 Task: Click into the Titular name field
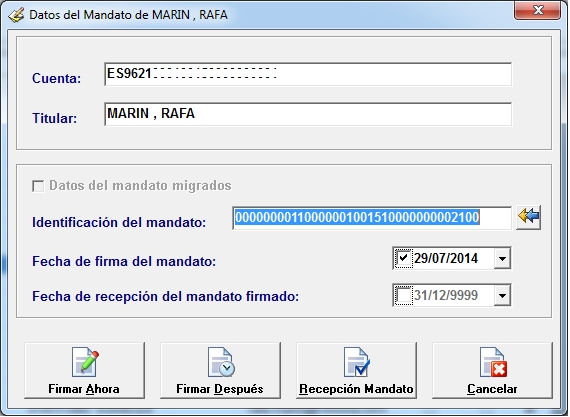308,114
